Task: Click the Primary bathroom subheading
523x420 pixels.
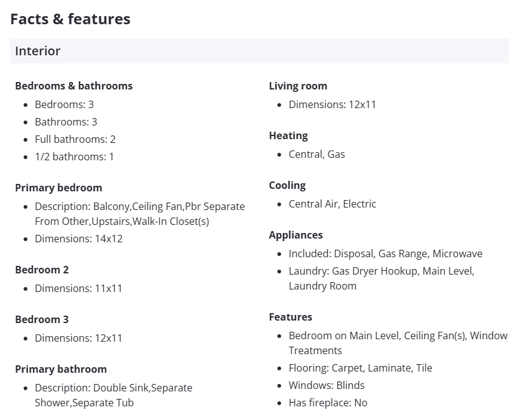Action: pyautogui.click(x=61, y=369)
